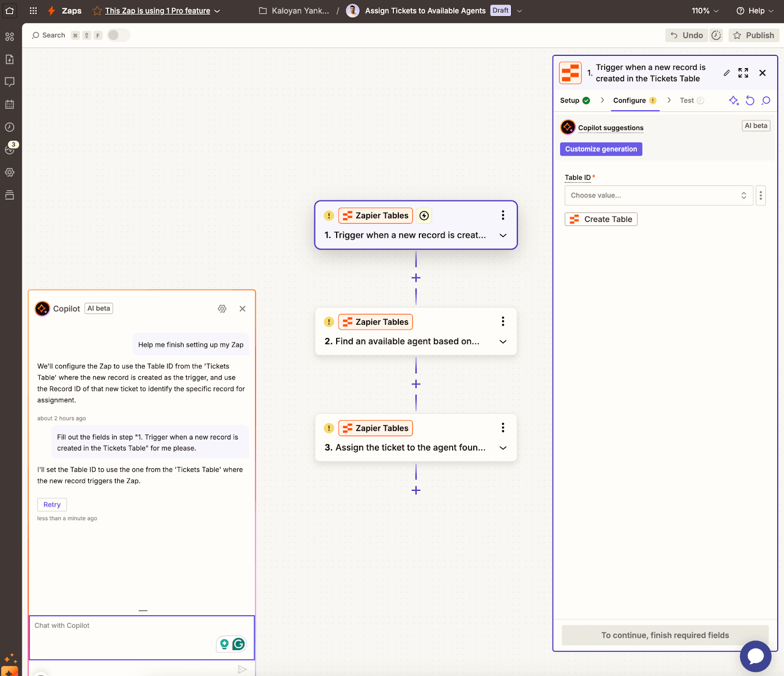Viewport: 784px width, 676px height.
Task: Open the 110% zoom level dropdown
Action: 705,11
